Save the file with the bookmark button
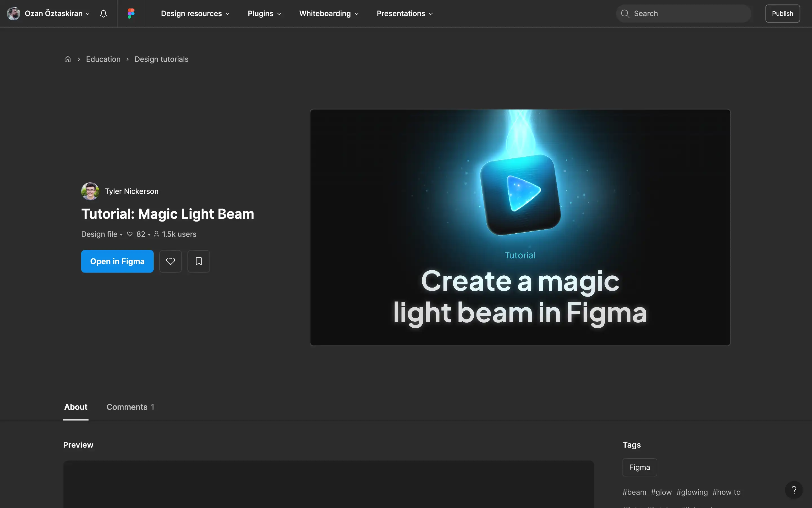The image size is (812, 508). tap(199, 261)
